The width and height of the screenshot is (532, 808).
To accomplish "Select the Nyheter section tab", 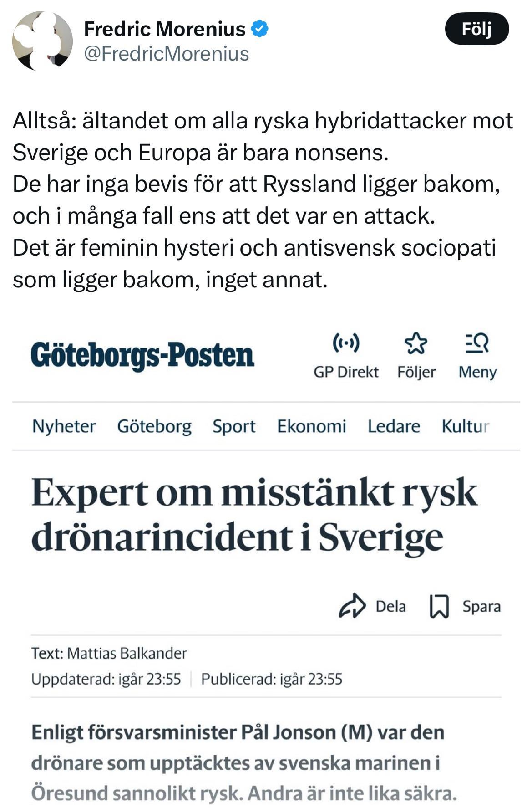I will 64,426.
